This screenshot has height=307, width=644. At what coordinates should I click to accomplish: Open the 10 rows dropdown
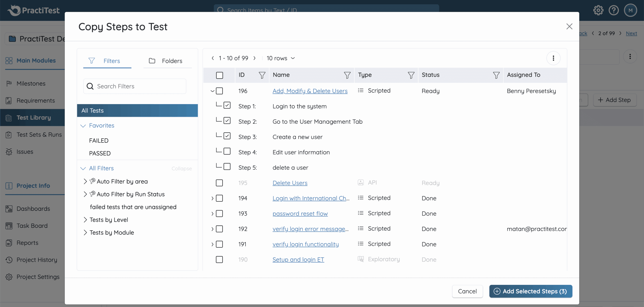click(x=280, y=58)
